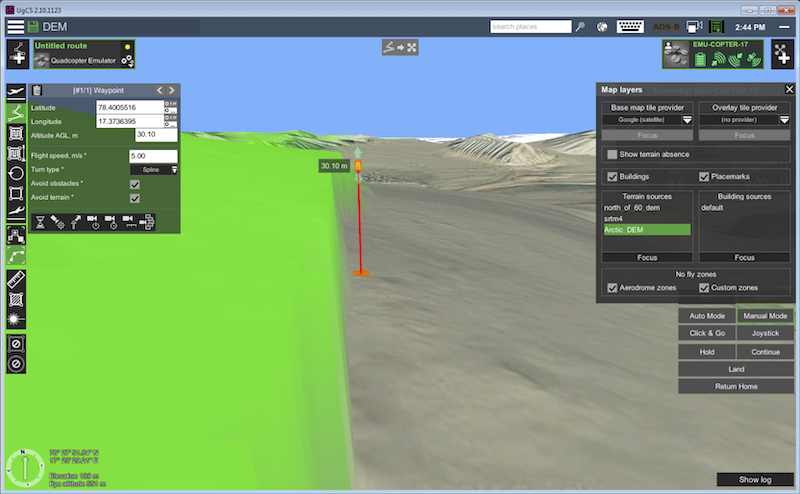Click the upload route to vehicle icon

pyautogui.click(x=400, y=47)
